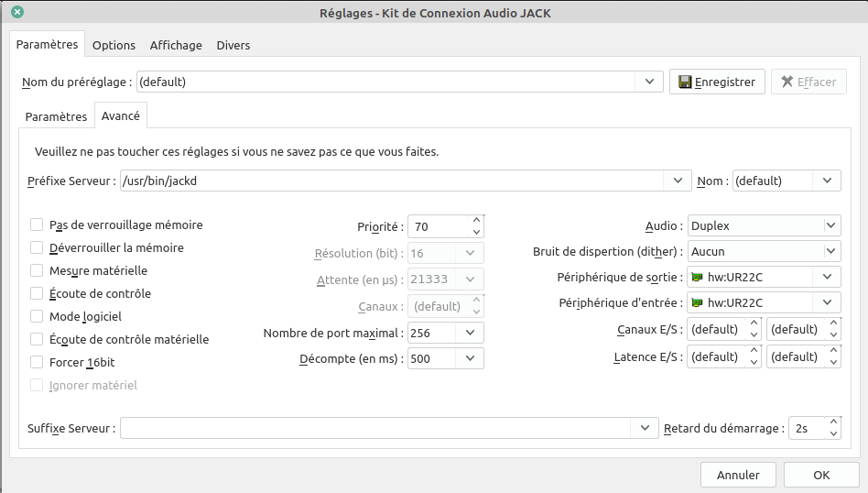Click the window close icon in title bar

tap(17, 13)
